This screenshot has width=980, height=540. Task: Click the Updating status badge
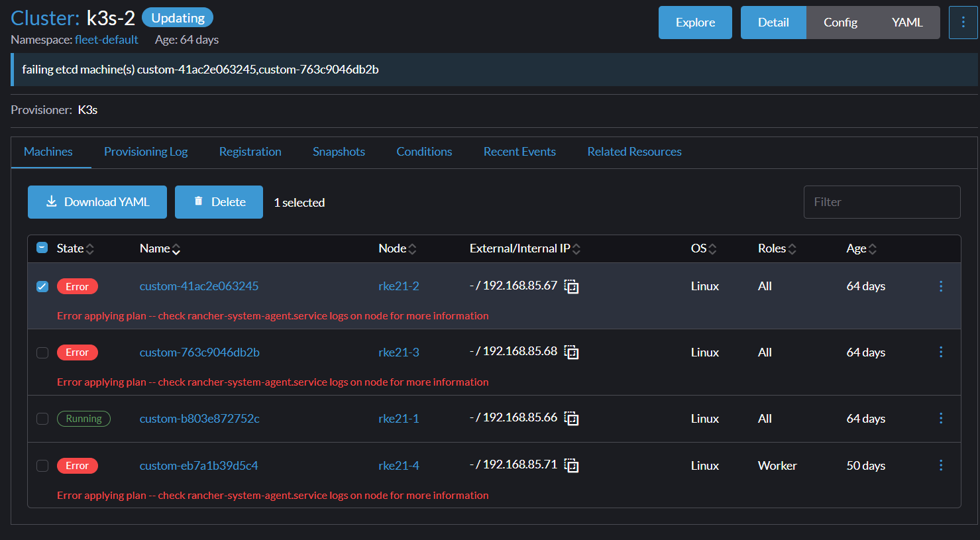pos(178,18)
